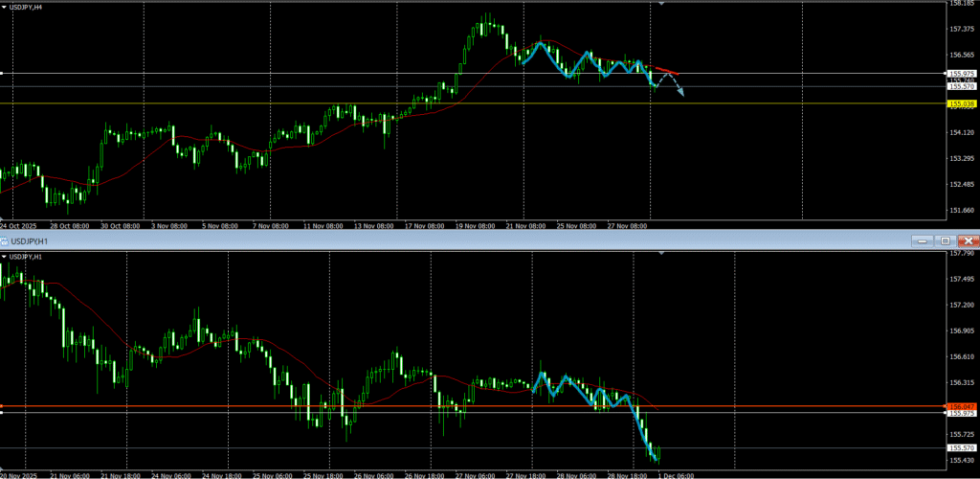
Task: Click the chart icon in the USDJPY,H1 title bar
Action: click(4, 240)
